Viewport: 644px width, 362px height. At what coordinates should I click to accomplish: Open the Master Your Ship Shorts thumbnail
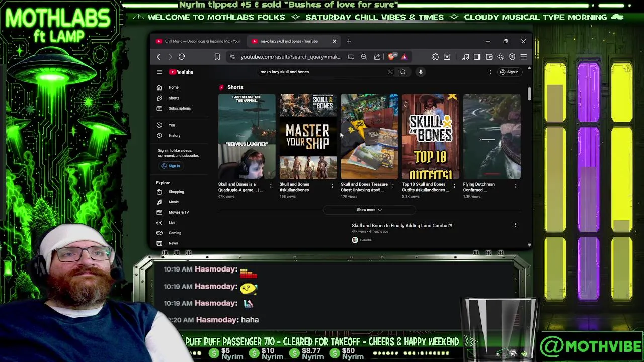[308, 136]
